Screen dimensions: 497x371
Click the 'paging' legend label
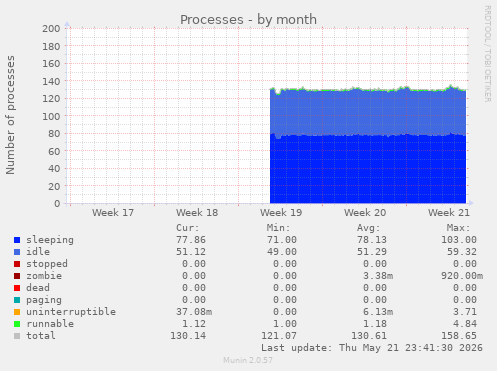point(44,300)
